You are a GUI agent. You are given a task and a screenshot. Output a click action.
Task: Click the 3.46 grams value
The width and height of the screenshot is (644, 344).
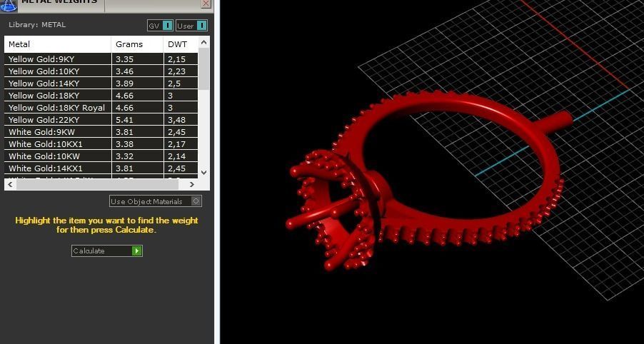124,71
